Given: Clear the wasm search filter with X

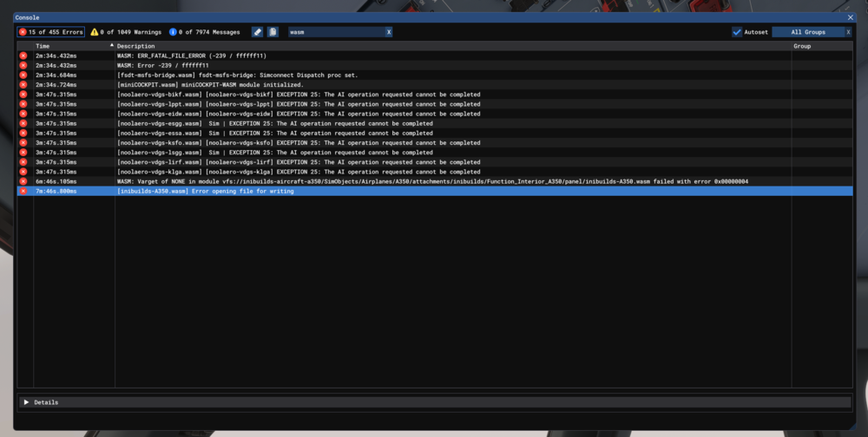Looking at the screenshot, I should pyautogui.click(x=388, y=32).
